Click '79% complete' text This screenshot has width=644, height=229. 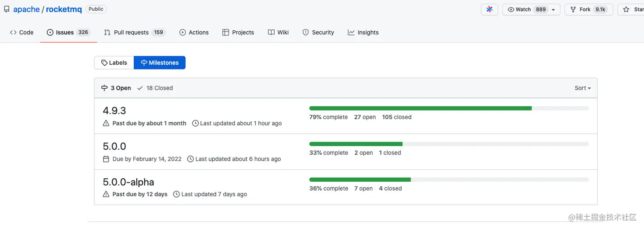point(328,117)
